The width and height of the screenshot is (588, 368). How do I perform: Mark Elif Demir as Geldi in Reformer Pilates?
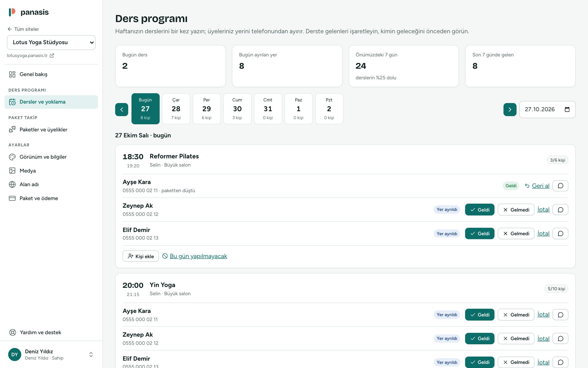(480, 234)
